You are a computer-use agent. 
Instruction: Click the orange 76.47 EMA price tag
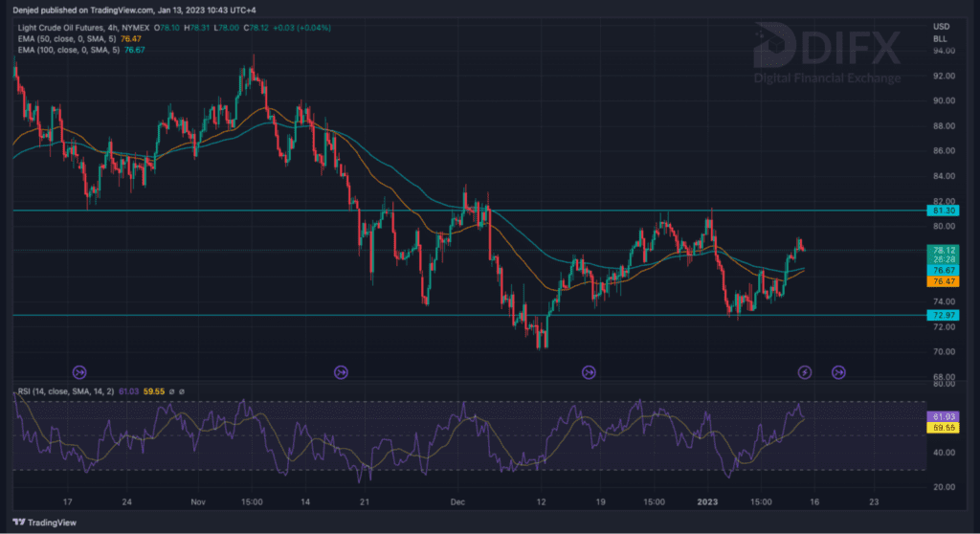coord(944,281)
